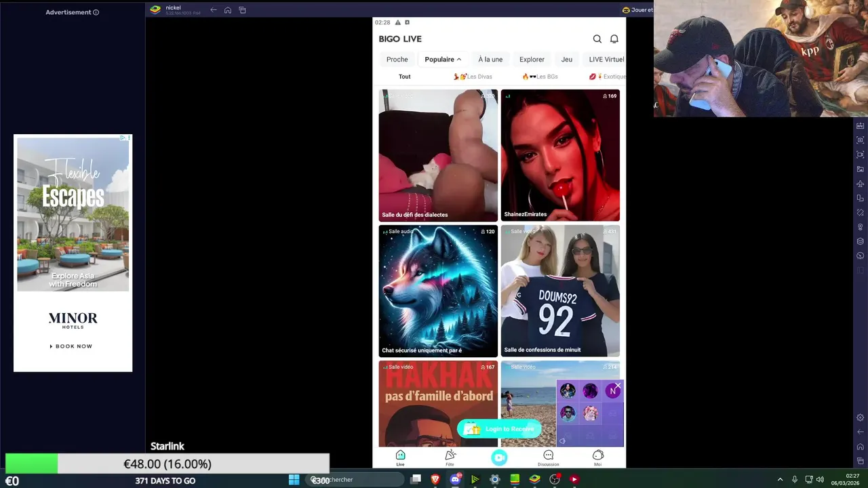868x488 pixels.
Task: Click ad info icon beside Advertisement
Action: point(96,12)
